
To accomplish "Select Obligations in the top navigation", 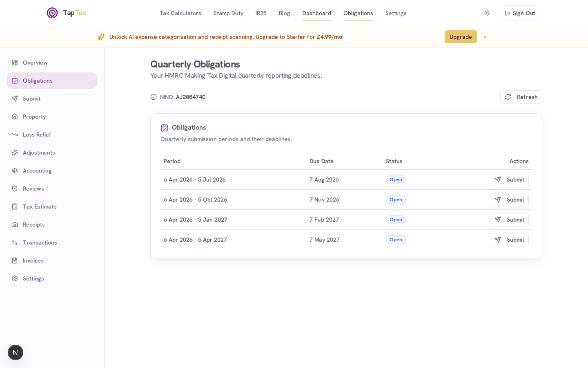I will click(x=358, y=13).
